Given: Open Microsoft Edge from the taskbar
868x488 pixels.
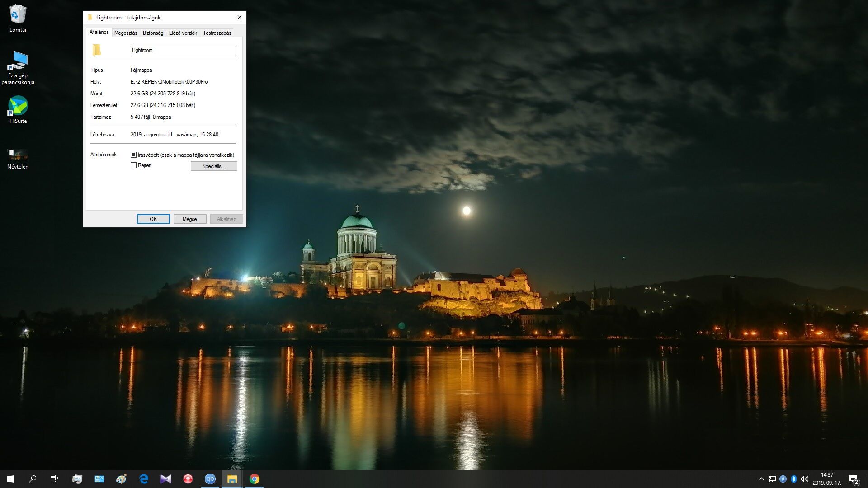Looking at the screenshot, I should coord(144,479).
